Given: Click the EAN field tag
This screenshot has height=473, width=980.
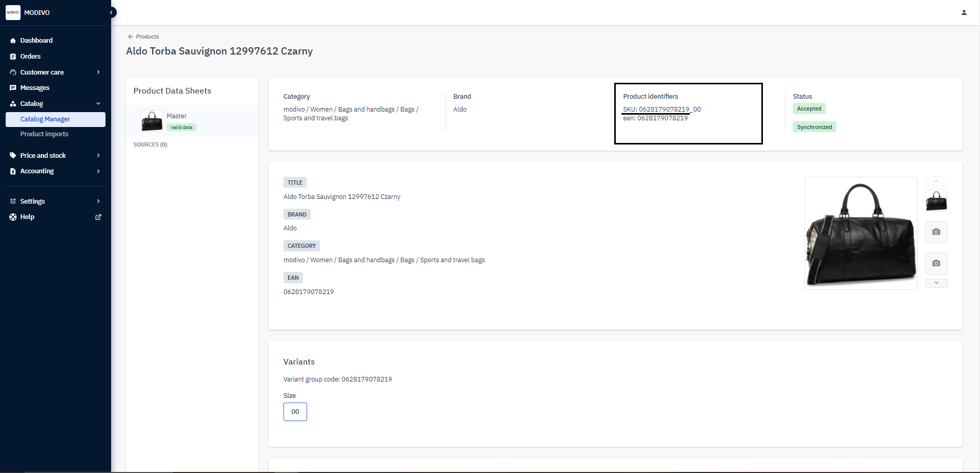Looking at the screenshot, I should pyautogui.click(x=293, y=278).
